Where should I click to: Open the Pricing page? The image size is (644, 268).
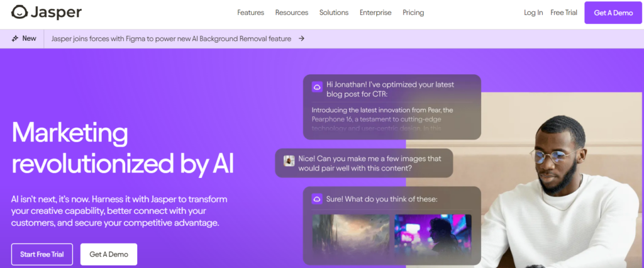(413, 13)
